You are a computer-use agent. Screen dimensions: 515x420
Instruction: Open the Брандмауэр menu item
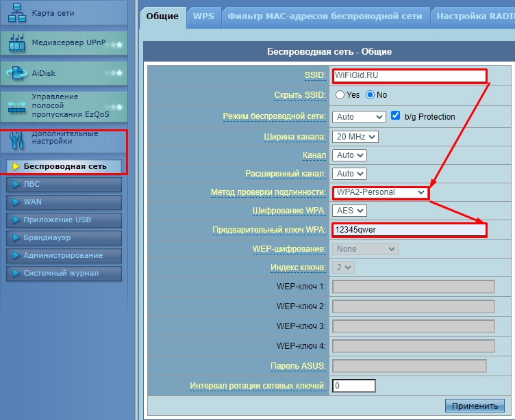click(64, 237)
